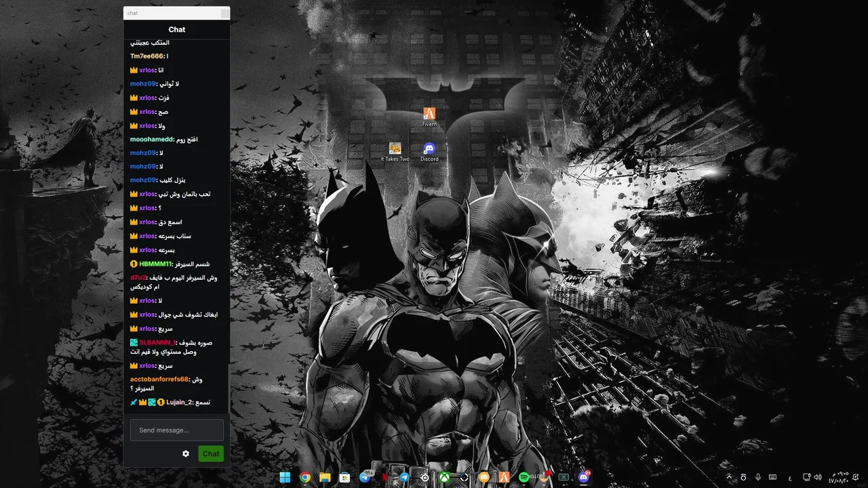
Task: Click the Chat header title
Action: point(177,30)
